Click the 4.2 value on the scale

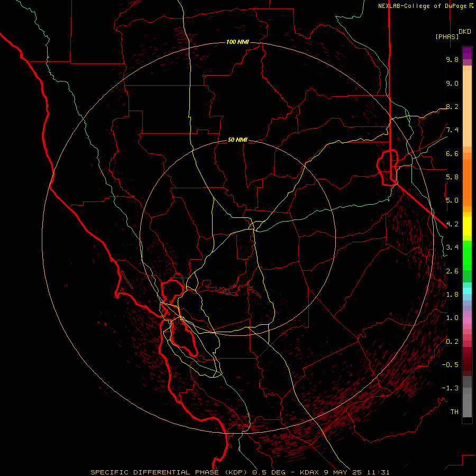click(452, 224)
